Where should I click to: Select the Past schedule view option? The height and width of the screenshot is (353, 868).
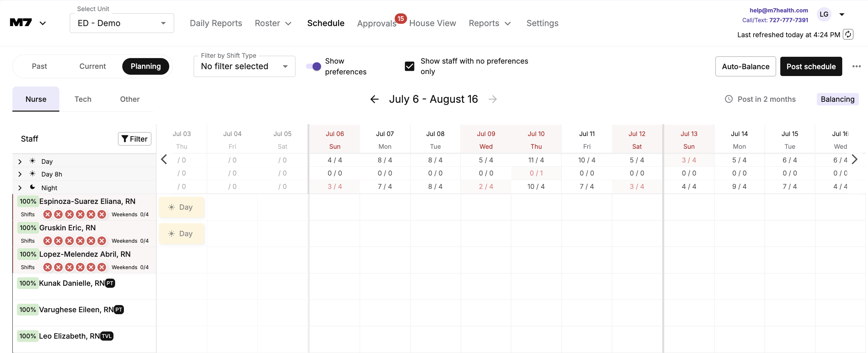pyautogui.click(x=39, y=67)
